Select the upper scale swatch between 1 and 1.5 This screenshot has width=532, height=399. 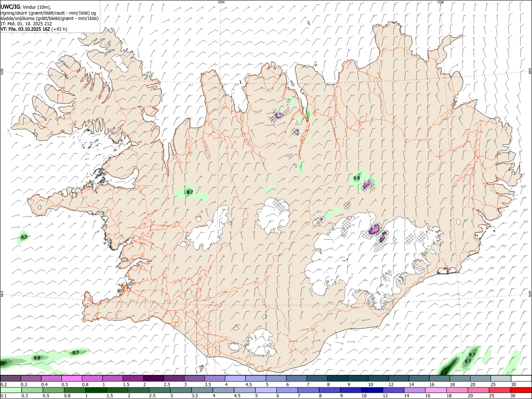(113, 378)
